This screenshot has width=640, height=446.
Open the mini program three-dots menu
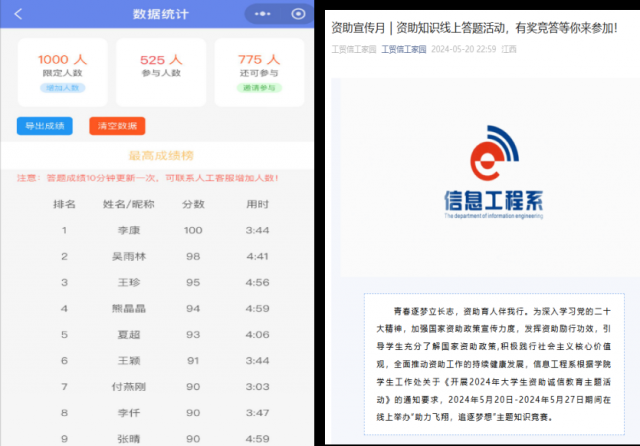(x=262, y=14)
